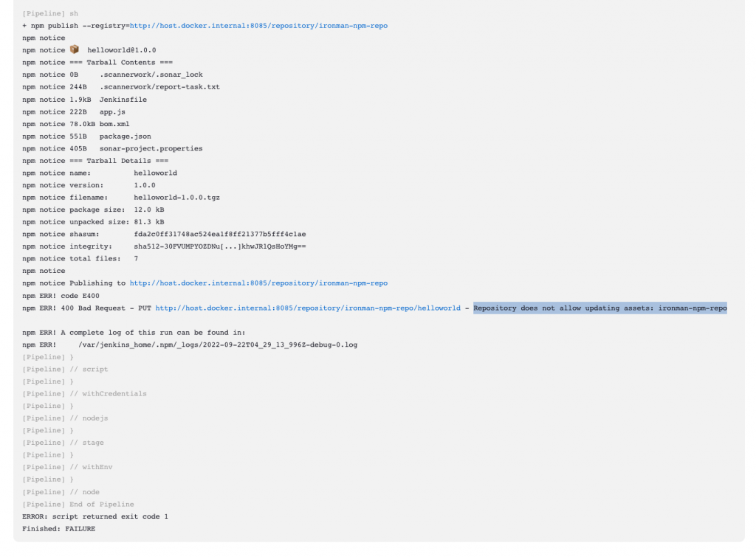756x557 pixels.
Task: Click the 'Tarball Details' heading line
Action: pyautogui.click(x=95, y=160)
